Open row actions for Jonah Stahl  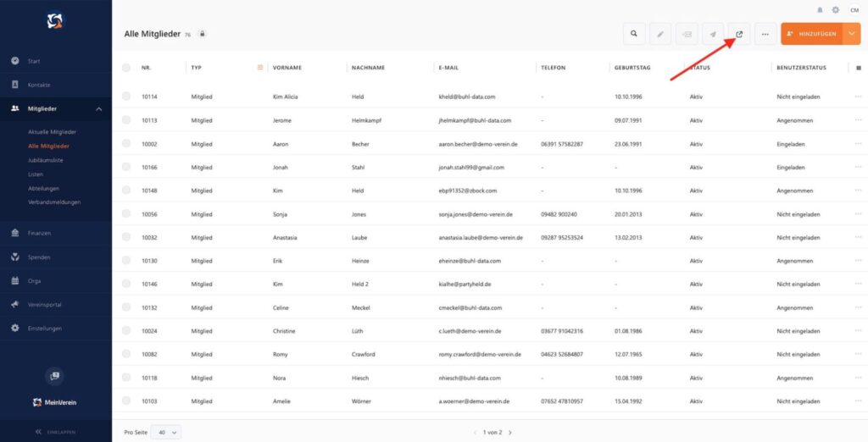(858, 167)
